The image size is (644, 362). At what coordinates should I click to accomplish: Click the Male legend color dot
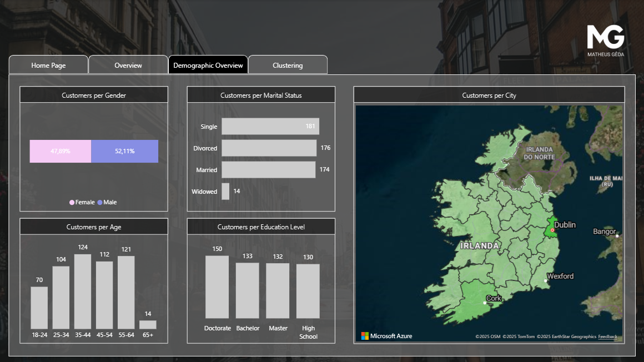click(x=100, y=202)
